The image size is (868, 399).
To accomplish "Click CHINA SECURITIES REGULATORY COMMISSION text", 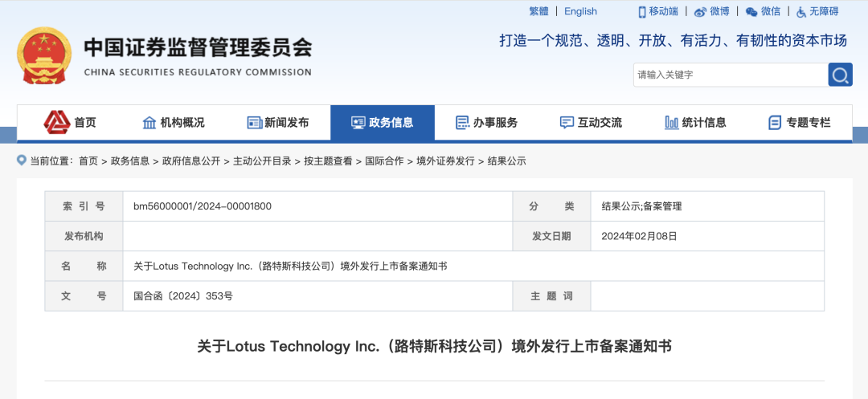I will click(199, 71).
